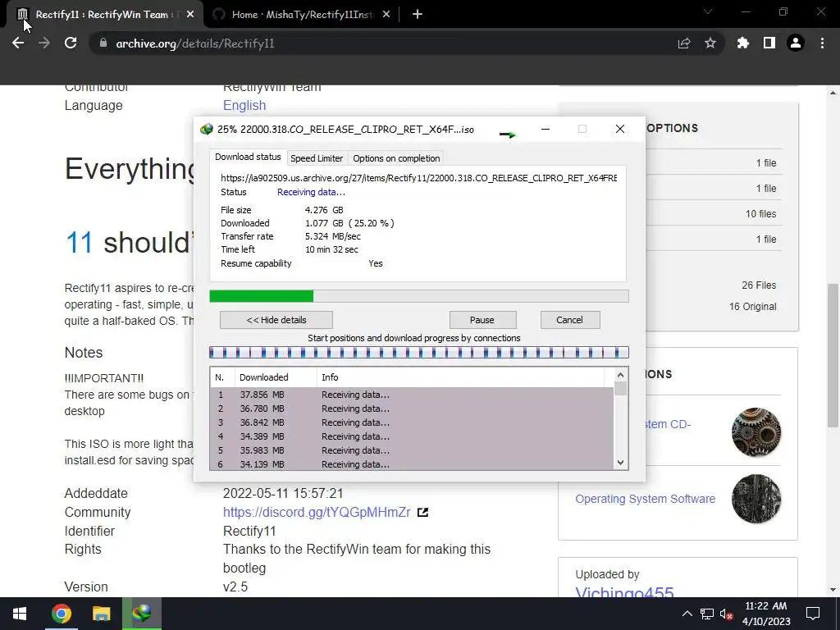Click the green download progress bar
Image resolution: width=840 pixels, height=630 pixels.
[419, 296]
